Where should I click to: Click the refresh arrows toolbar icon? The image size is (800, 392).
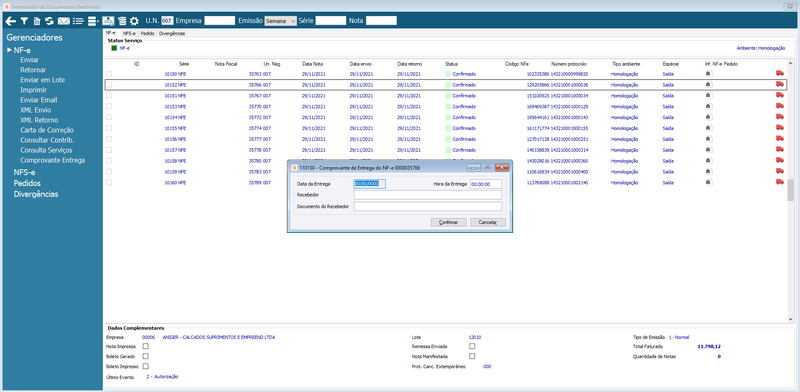click(x=49, y=21)
